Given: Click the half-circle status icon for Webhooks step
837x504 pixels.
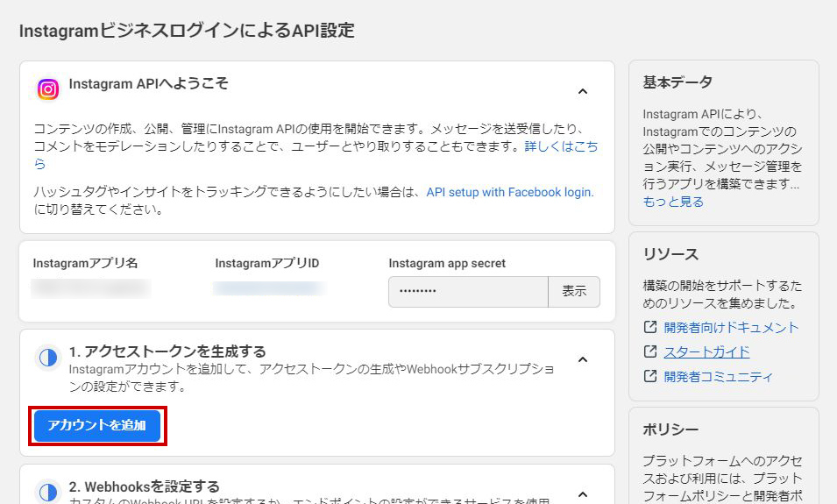Looking at the screenshot, I should click(48, 493).
